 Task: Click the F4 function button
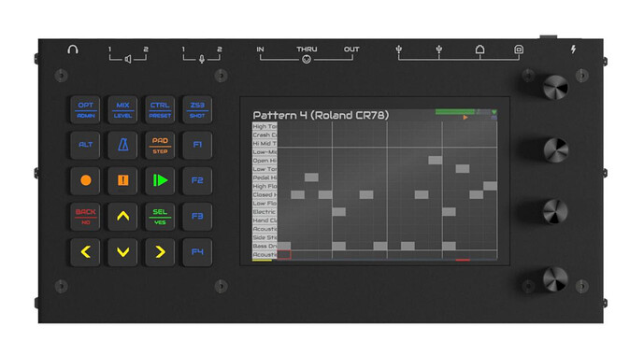click(x=197, y=252)
